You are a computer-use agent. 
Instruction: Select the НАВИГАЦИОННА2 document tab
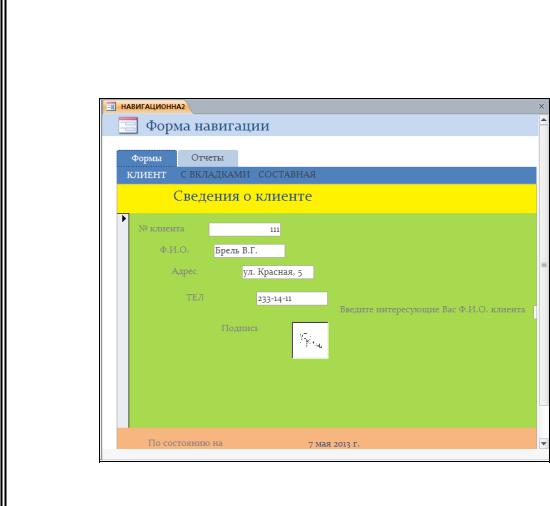(147, 106)
